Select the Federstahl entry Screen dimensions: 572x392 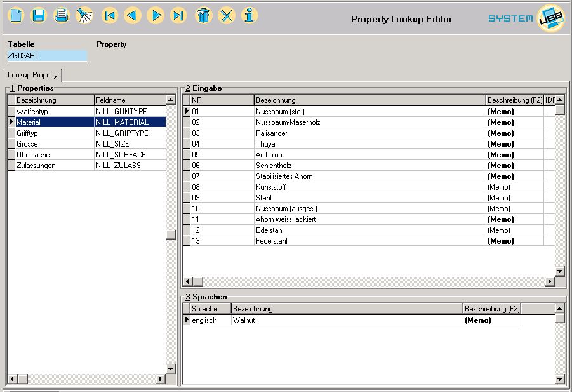coord(369,240)
